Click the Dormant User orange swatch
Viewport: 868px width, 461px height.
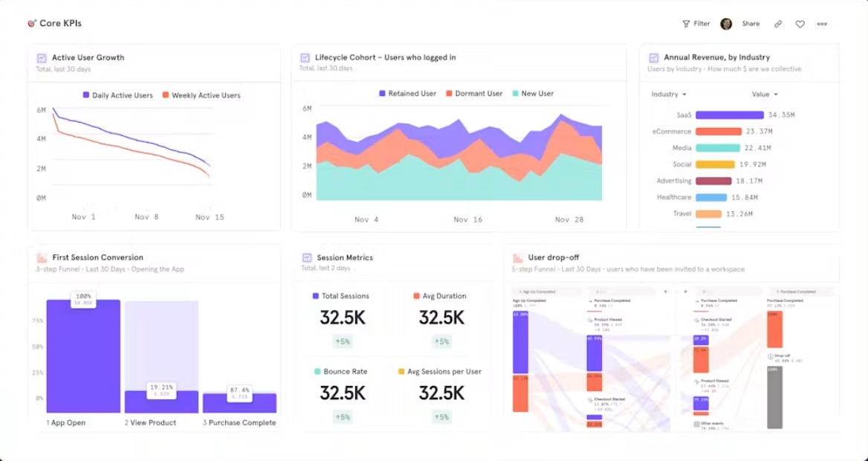450,94
